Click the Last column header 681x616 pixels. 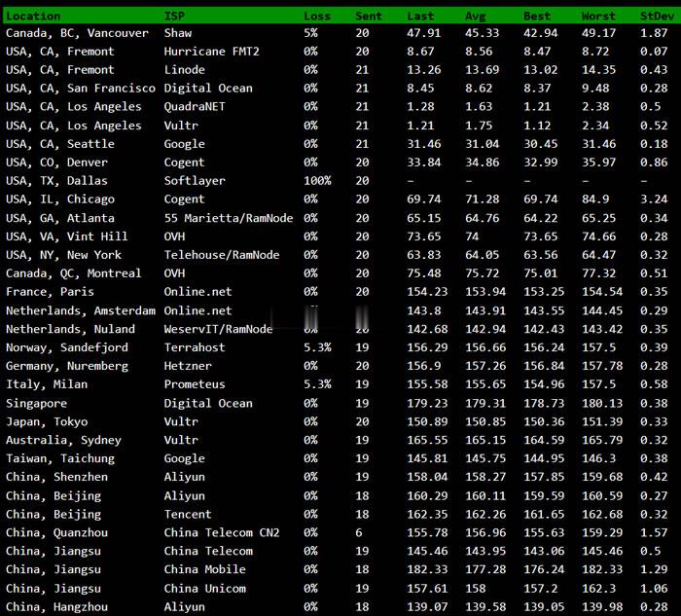pos(420,17)
